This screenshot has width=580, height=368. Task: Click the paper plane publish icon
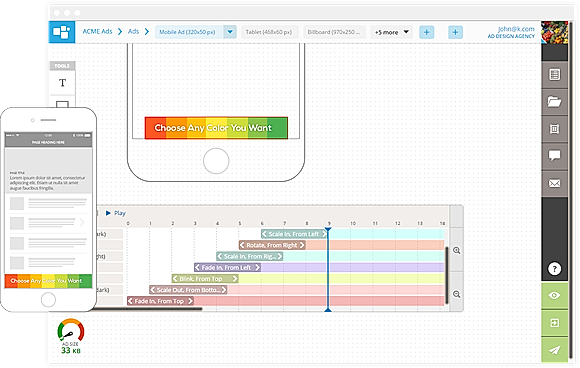click(554, 350)
